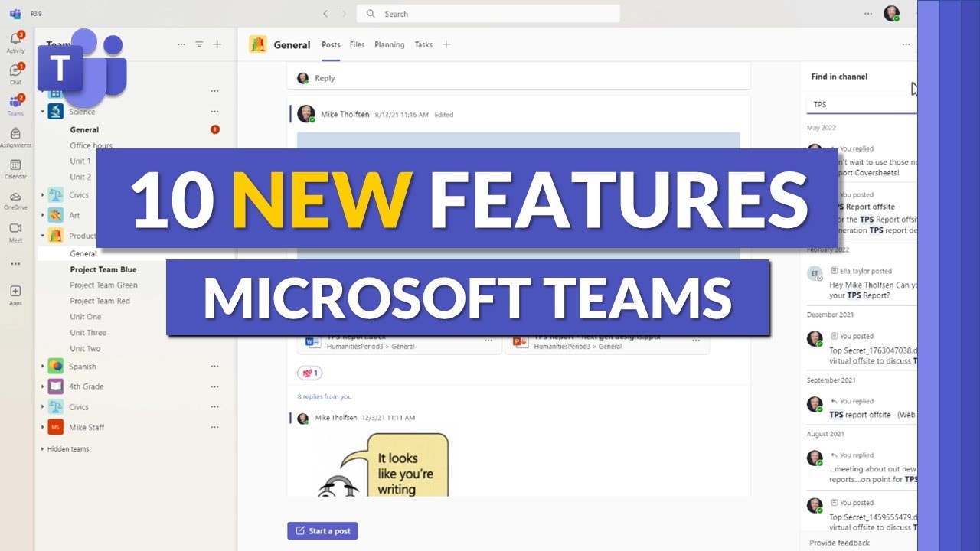Open the Unit 2 channel
The height and width of the screenshot is (551, 980).
point(80,177)
